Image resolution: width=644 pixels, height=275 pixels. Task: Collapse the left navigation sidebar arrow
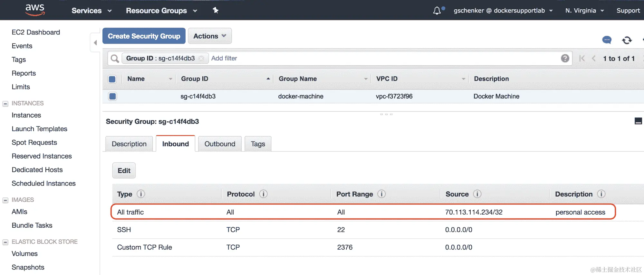(x=95, y=42)
